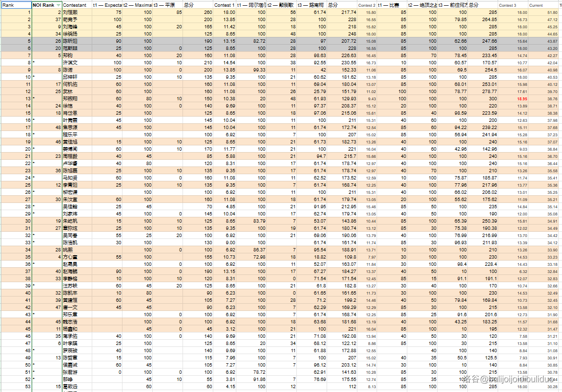Image resolution: width=562 pixels, height=392 pixels.
Task: Click the red 18.95 value cell
Action: click(x=513, y=98)
